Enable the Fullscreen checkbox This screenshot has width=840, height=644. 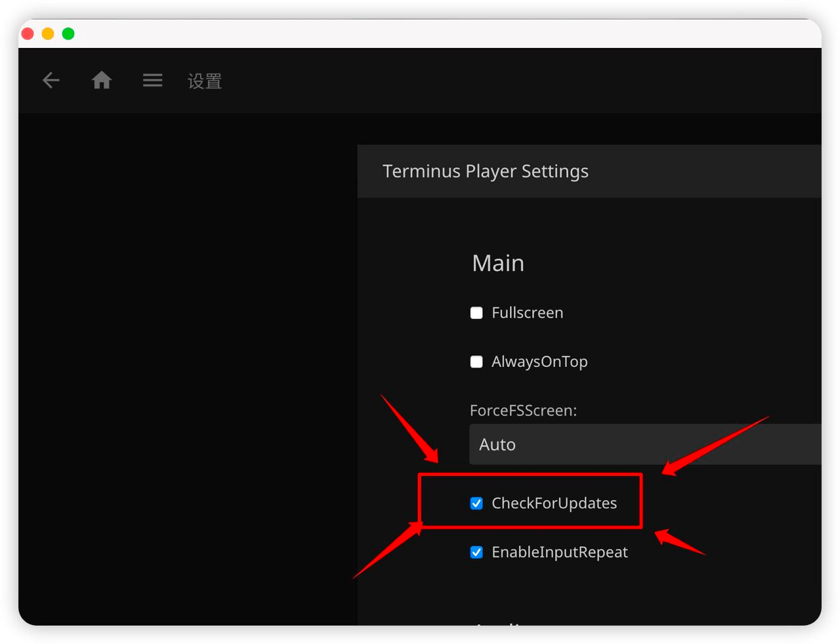[476, 313]
